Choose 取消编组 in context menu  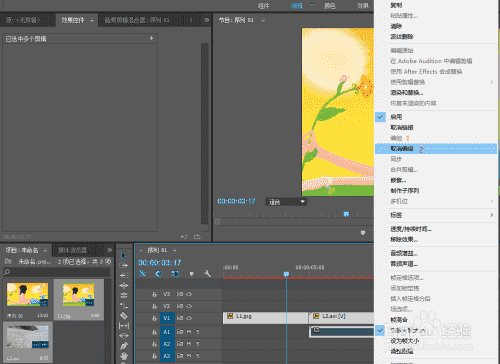coord(436,149)
